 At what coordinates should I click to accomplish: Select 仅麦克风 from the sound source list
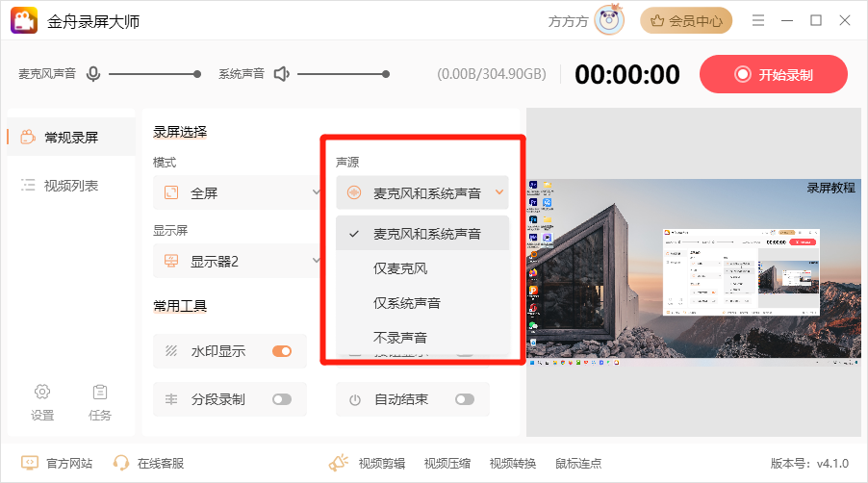400,268
